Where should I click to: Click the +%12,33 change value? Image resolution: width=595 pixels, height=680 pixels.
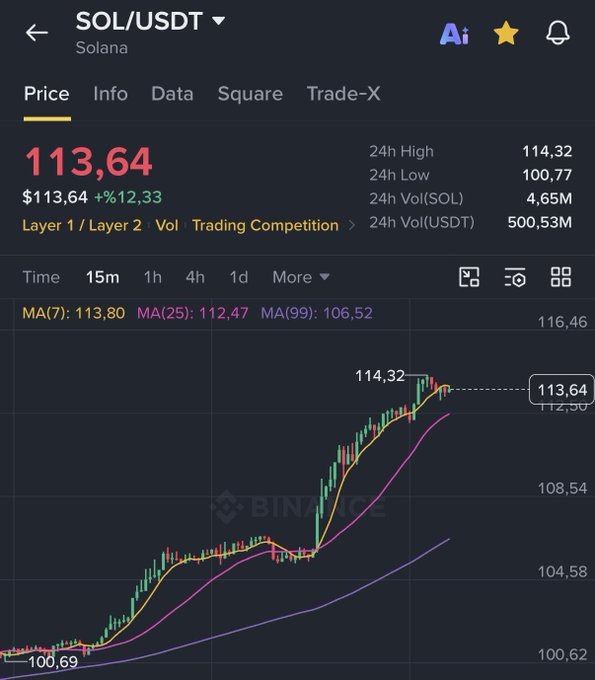(x=128, y=197)
